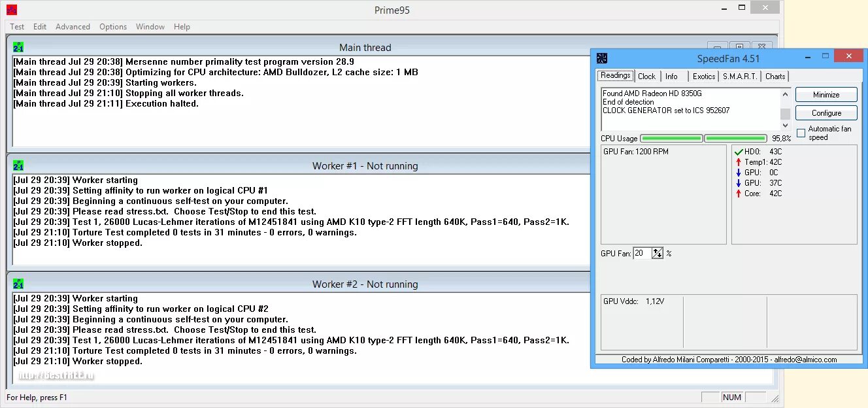Click 'For Help, press F1' status text

click(37, 398)
